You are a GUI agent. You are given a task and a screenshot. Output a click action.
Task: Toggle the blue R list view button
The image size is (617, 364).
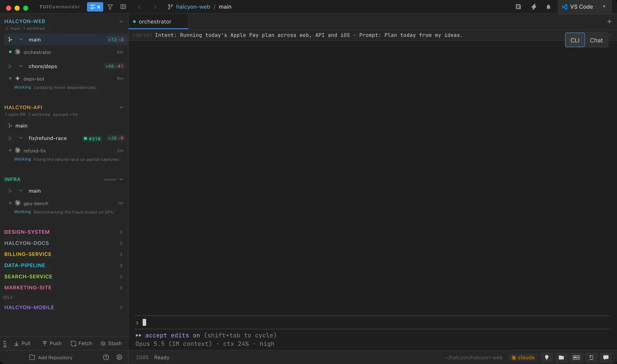95,7
